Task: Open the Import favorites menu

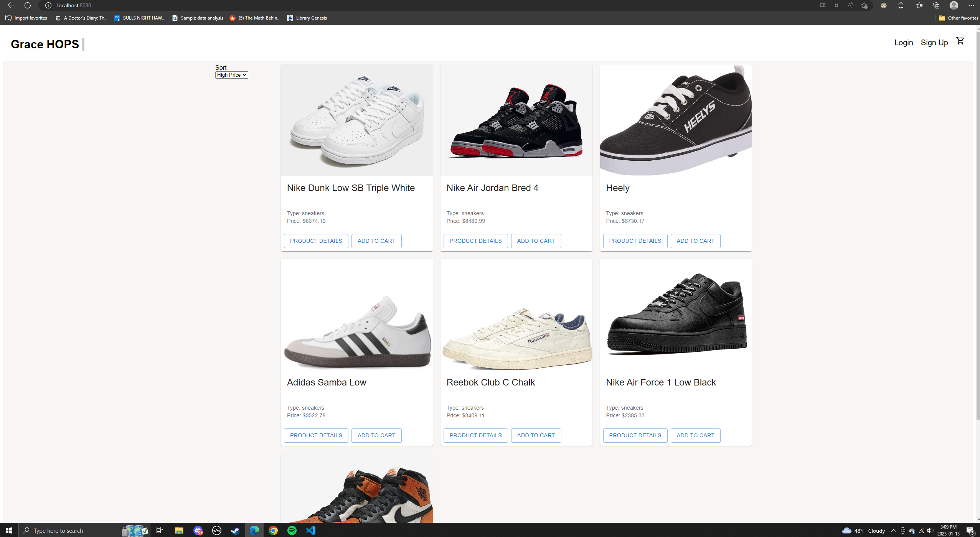Action: tap(26, 18)
